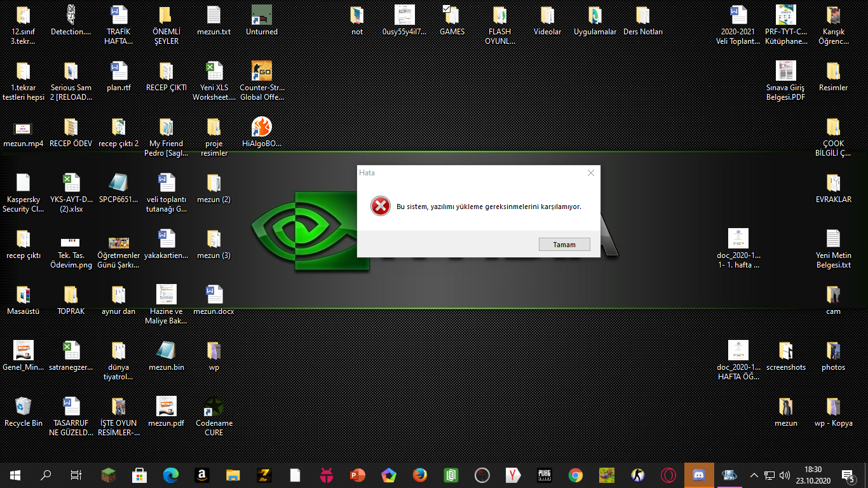
Task: Open Amazon from the taskbar
Action: [x=202, y=475]
